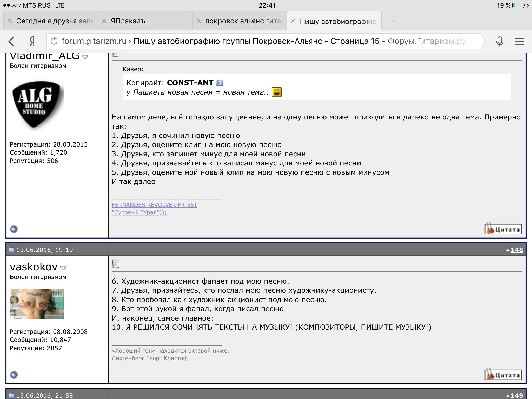The image size is (532, 399).
Task: Select the text 'Сообщений: 1,720'
Action: click(38, 152)
